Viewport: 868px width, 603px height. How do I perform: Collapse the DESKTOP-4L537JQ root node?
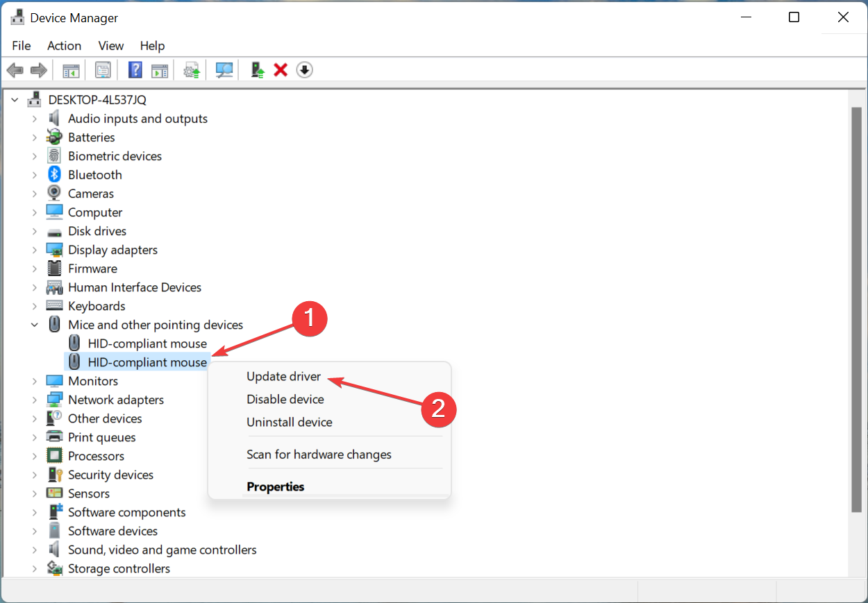[x=15, y=100]
